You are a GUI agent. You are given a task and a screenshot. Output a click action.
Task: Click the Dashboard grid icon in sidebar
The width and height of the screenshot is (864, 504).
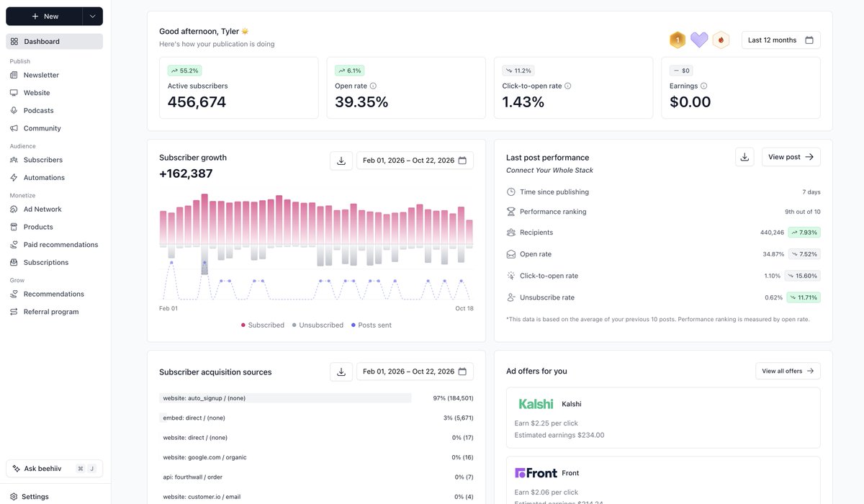(x=14, y=42)
